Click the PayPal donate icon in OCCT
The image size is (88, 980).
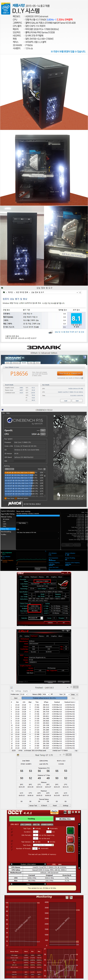[55, 812]
